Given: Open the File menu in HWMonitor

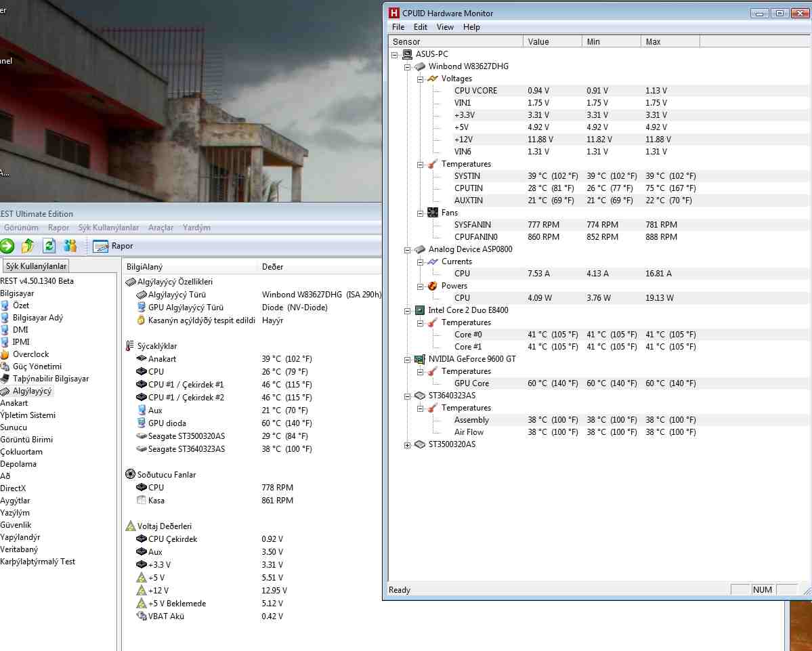Looking at the screenshot, I should click(398, 27).
